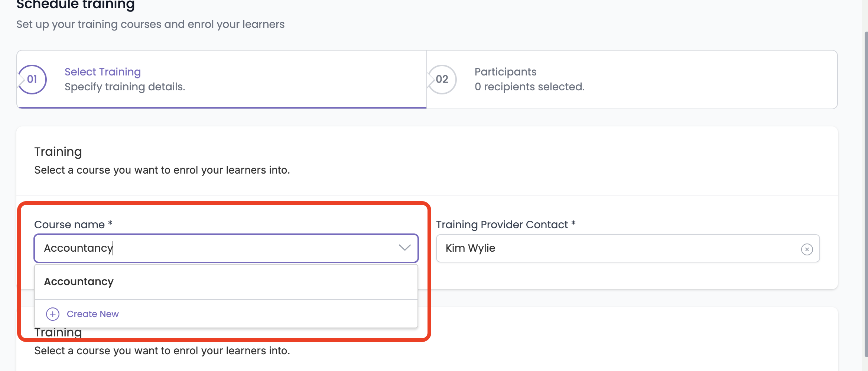Click into the Course name input field
The width and height of the screenshot is (868, 371).
point(226,248)
